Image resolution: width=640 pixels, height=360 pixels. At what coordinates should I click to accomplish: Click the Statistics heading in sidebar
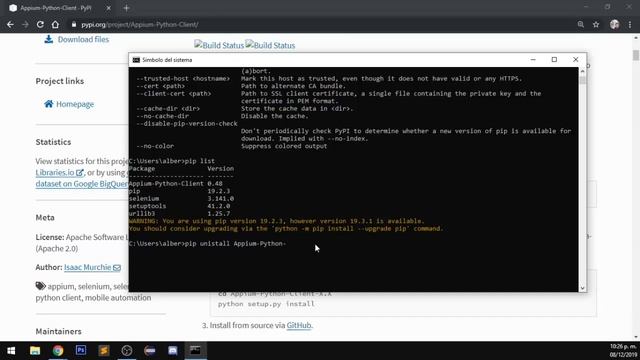click(x=53, y=142)
